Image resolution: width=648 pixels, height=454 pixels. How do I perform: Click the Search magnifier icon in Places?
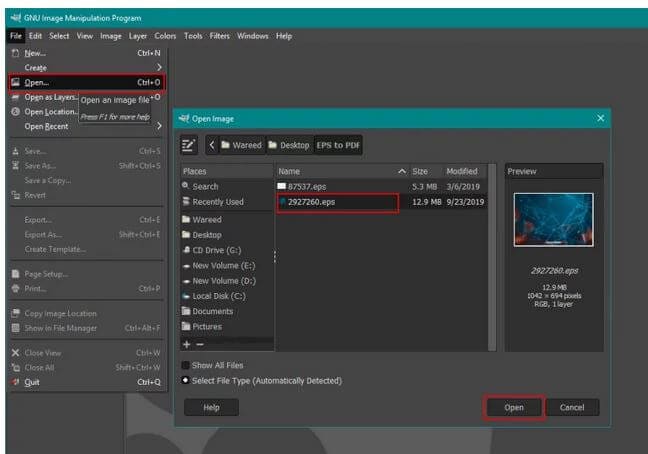[186, 186]
